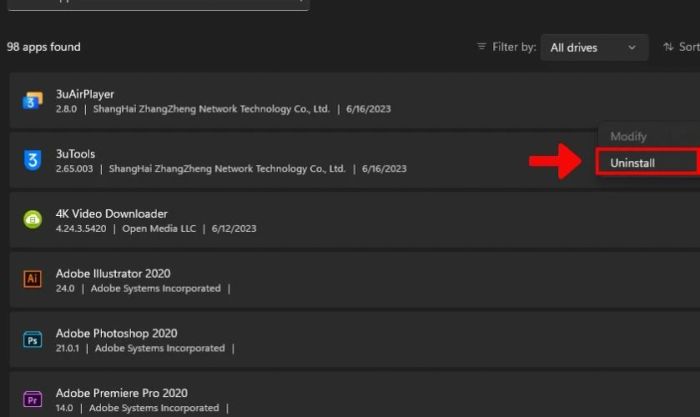The width and height of the screenshot is (700, 417).
Task: Select the Adobe Illustrator 2020 name
Action: point(113,273)
